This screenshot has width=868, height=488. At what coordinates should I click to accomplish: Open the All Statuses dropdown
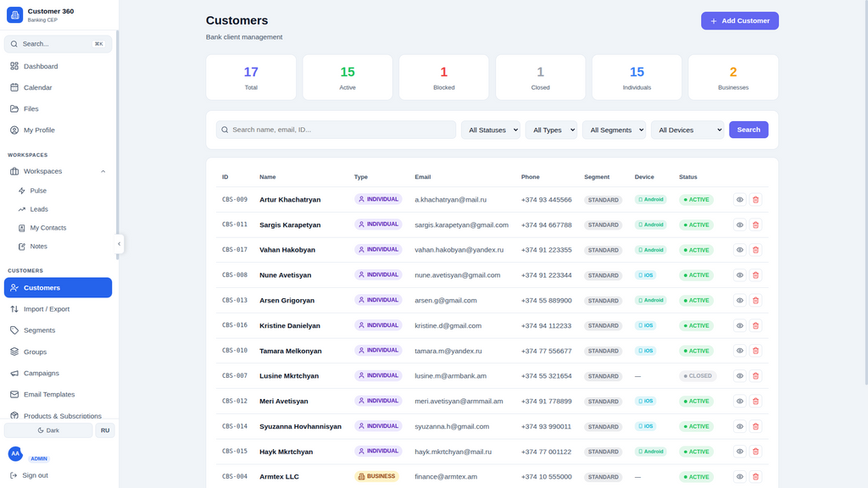pyautogui.click(x=491, y=130)
